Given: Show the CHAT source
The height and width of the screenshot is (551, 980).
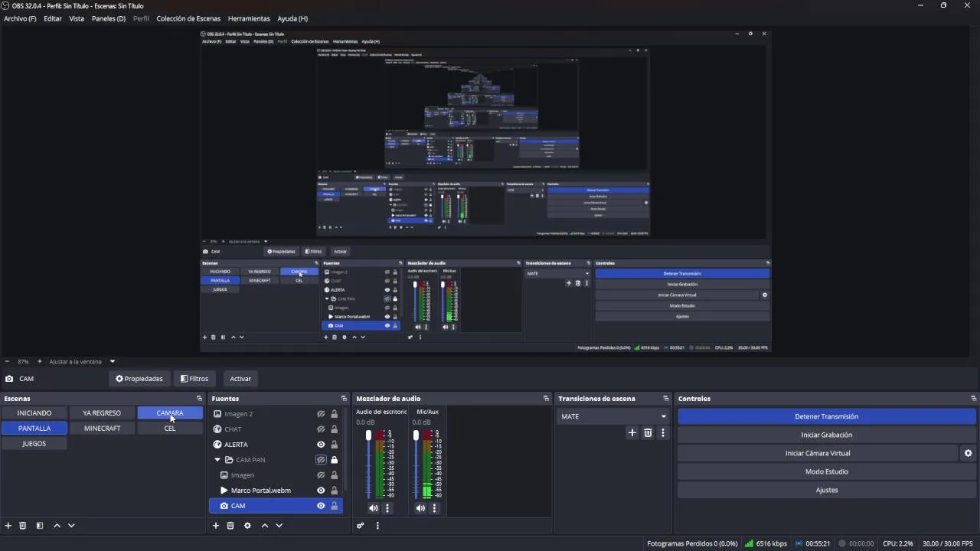Looking at the screenshot, I should click(x=321, y=429).
